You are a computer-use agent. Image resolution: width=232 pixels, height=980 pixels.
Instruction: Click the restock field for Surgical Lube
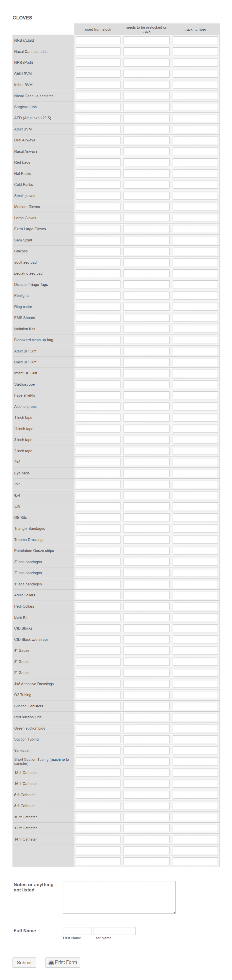click(146, 107)
